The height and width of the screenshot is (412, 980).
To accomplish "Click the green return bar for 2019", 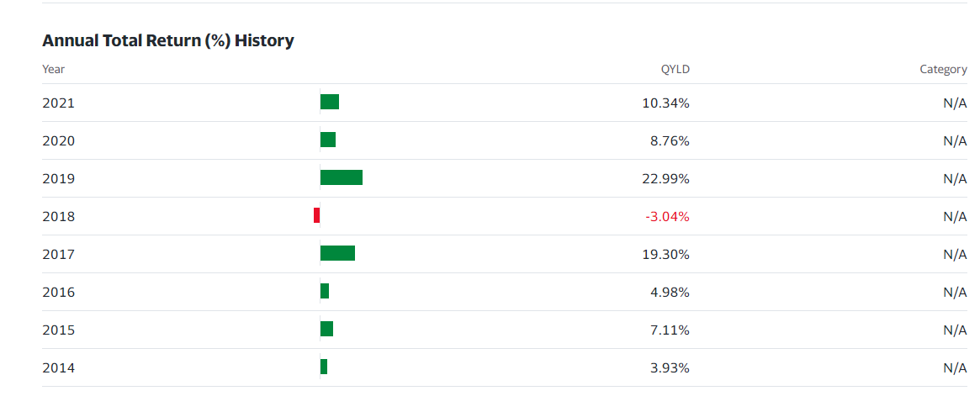I will (x=342, y=177).
